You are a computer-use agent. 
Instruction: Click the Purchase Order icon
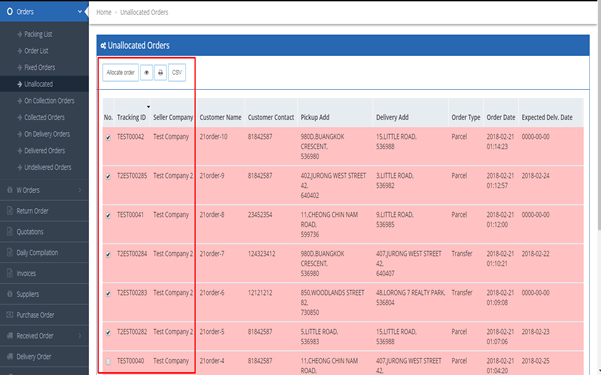tap(10, 315)
